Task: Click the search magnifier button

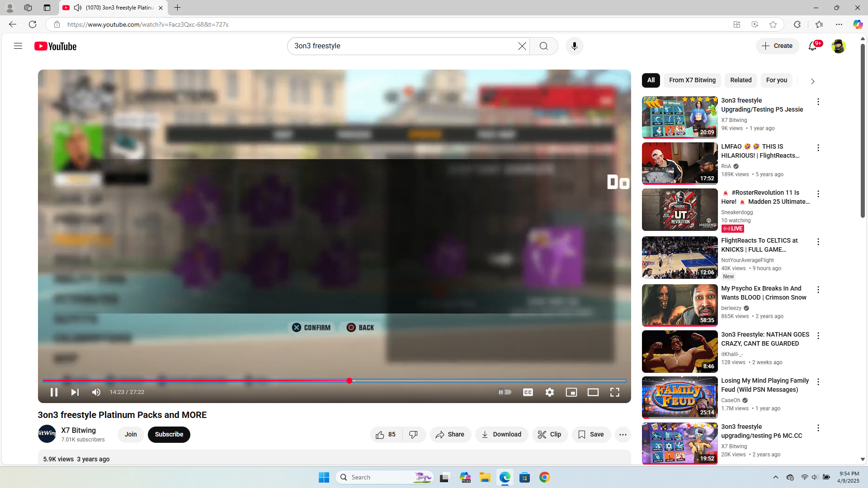Action: coord(544,46)
